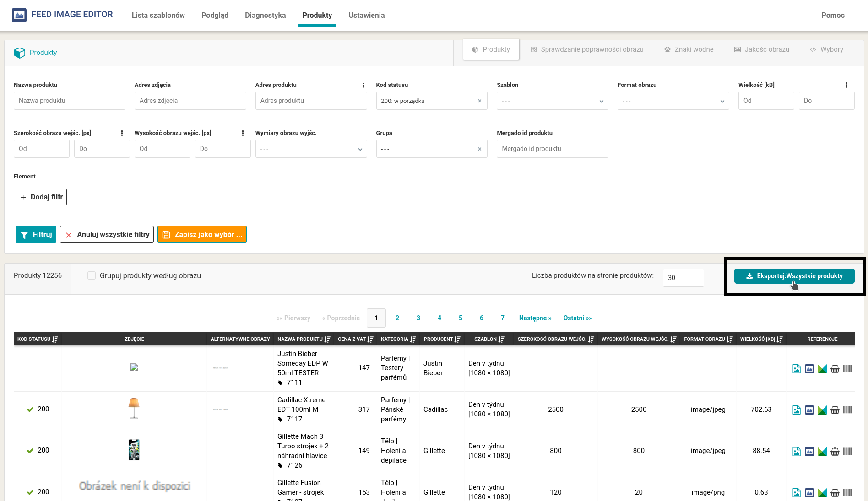This screenshot has height=501, width=868.
Task: Sort by Wielkość [kB] column icon
Action: pyautogui.click(x=780, y=339)
